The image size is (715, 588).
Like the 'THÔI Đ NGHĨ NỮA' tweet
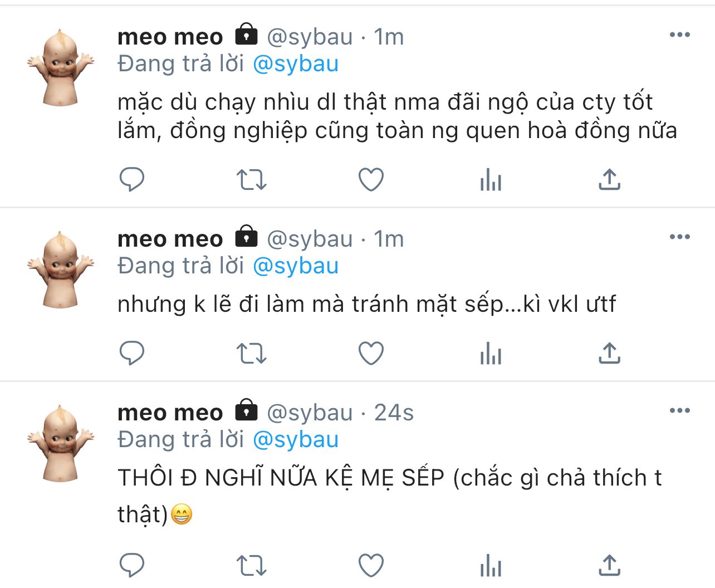(371, 565)
